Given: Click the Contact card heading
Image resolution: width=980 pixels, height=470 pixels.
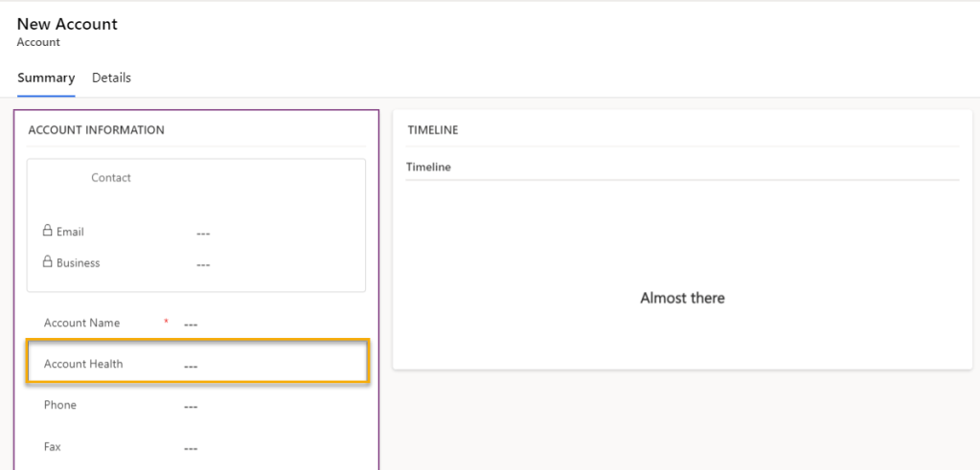Looking at the screenshot, I should tap(111, 178).
